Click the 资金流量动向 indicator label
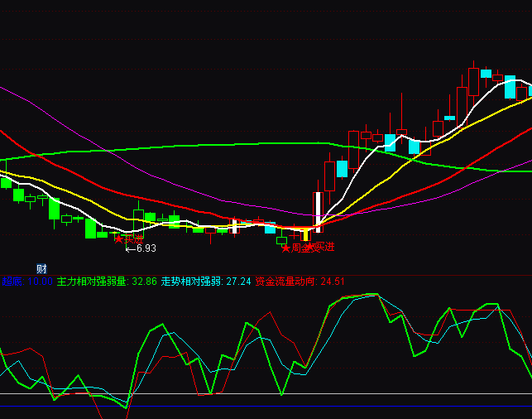Viewport: 532px width, 419px height. point(285,282)
